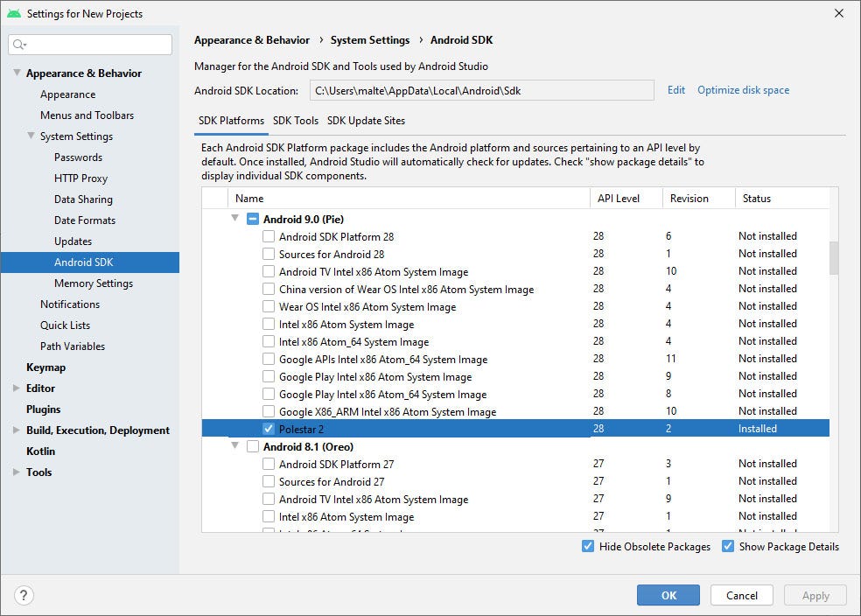Collapse the Appearance & Behavior tree node
The height and width of the screenshot is (616, 861).
(x=17, y=73)
